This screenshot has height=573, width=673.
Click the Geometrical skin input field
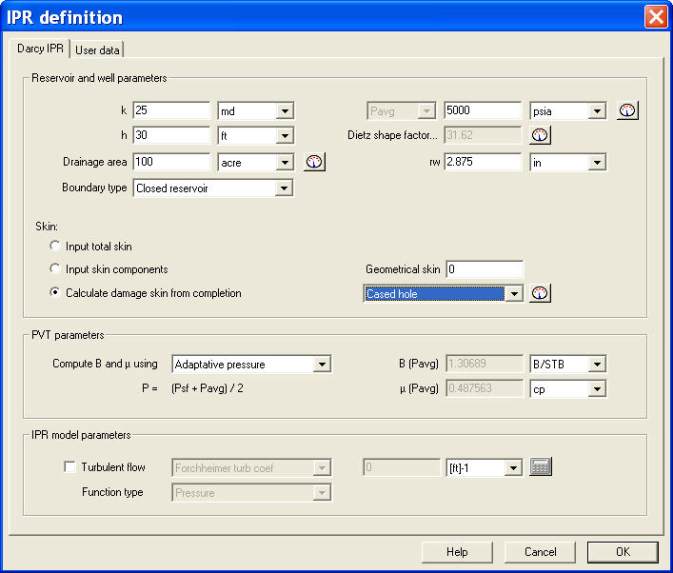(x=484, y=269)
